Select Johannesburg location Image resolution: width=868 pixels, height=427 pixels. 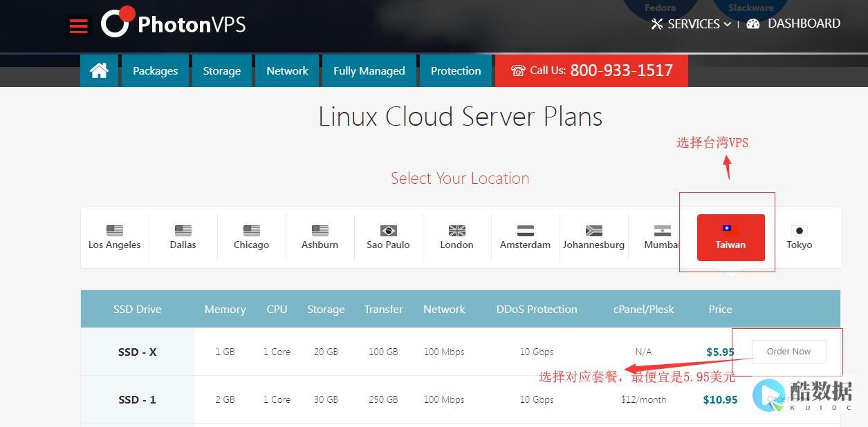click(594, 238)
